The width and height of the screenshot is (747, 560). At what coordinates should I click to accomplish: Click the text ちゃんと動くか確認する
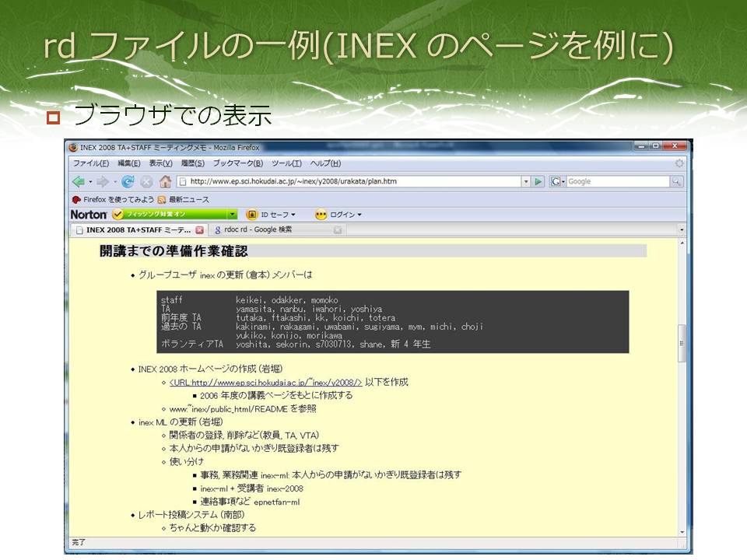click(212, 527)
